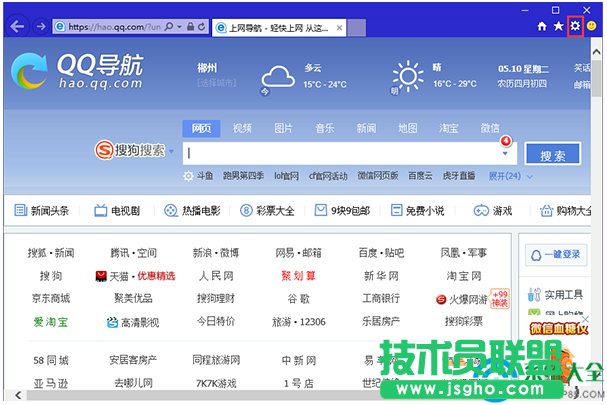Screen dimensions: 607x405
Task: Click today's cloudy weather icon
Action: (278, 77)
